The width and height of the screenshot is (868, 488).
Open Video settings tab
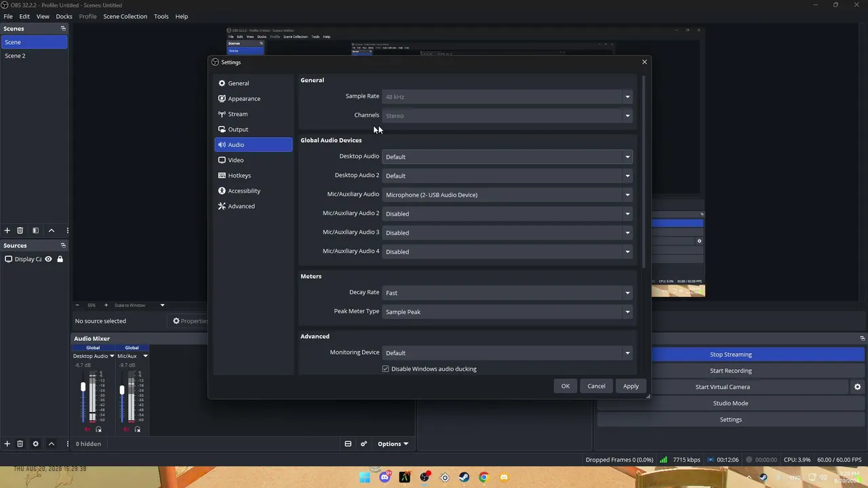[x=254, y=160]
